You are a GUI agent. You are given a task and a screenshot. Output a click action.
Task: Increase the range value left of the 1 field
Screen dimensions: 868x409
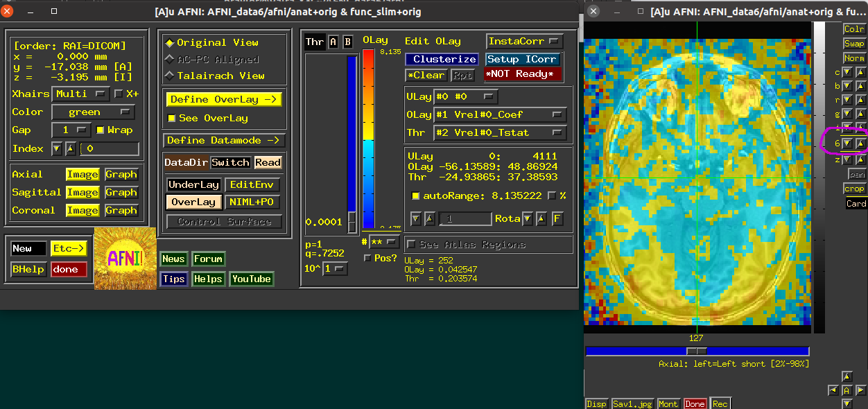point(430,219)
